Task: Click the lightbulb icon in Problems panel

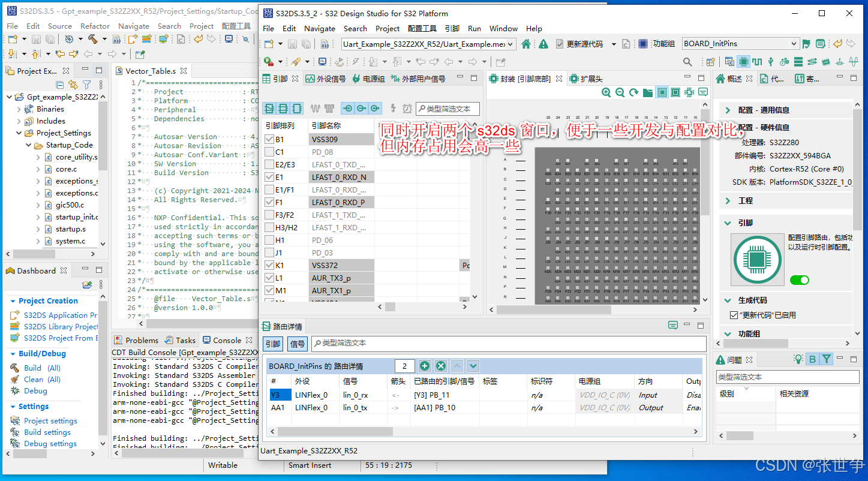Action: point(798,359)
